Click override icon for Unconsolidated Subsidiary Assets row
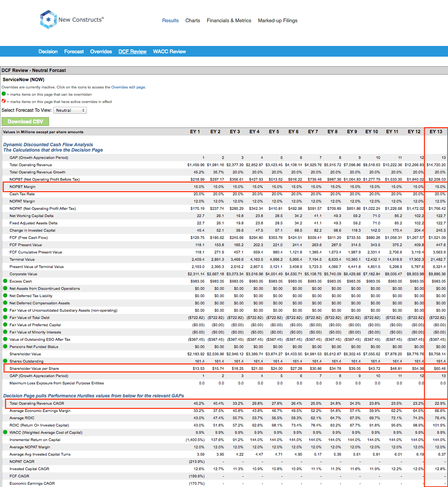 coord(5,310)
